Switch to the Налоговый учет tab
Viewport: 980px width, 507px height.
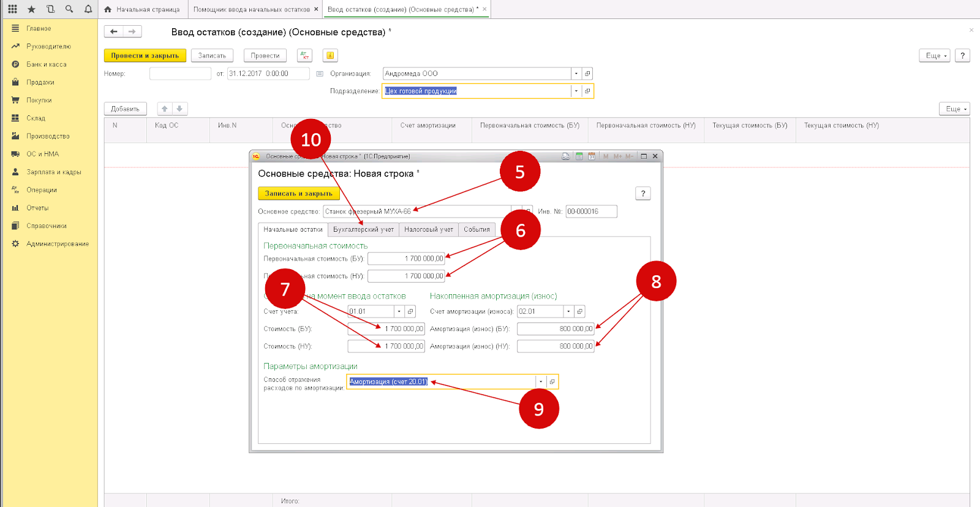[x=429, y=229]
